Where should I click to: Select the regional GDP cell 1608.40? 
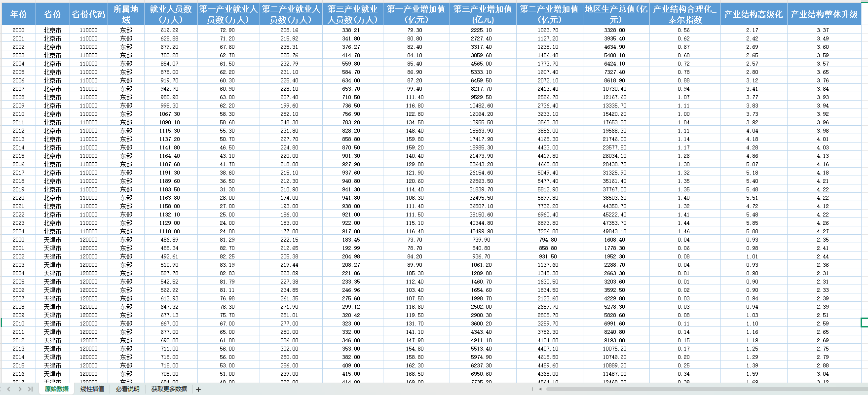coord(616,240)
